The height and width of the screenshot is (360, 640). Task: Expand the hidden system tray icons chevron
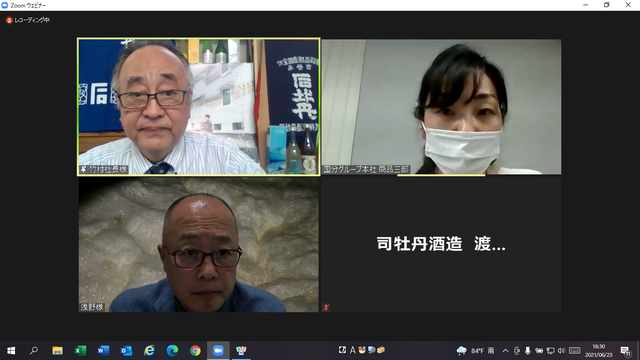click(505, 351)
